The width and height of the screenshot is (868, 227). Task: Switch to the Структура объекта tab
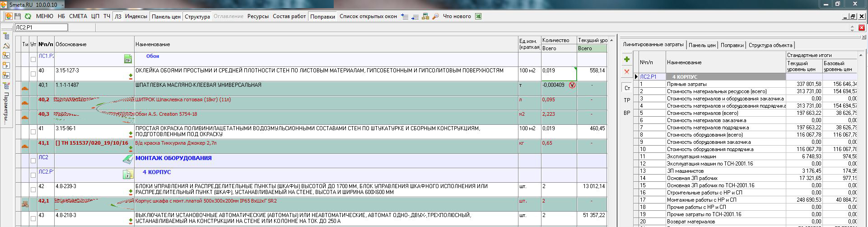770,45
